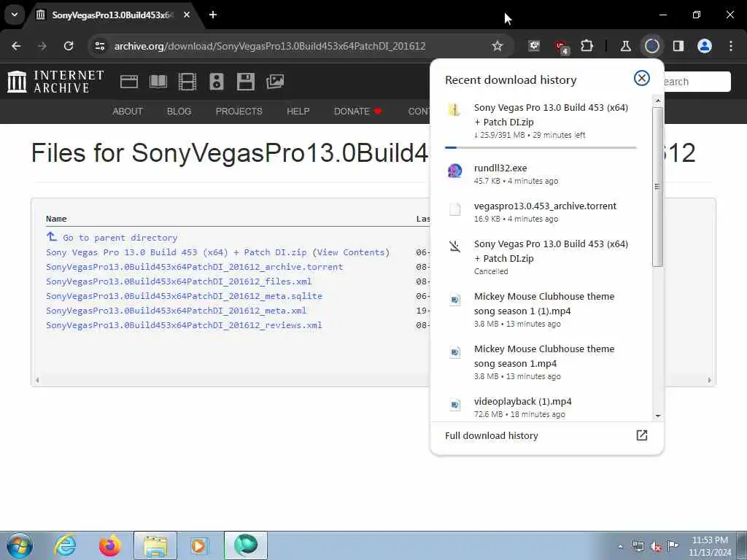The width and height of the screenshot is (747, 560).
Task: Open the browser Extensions puzzle icon
Action: point(587,46)
